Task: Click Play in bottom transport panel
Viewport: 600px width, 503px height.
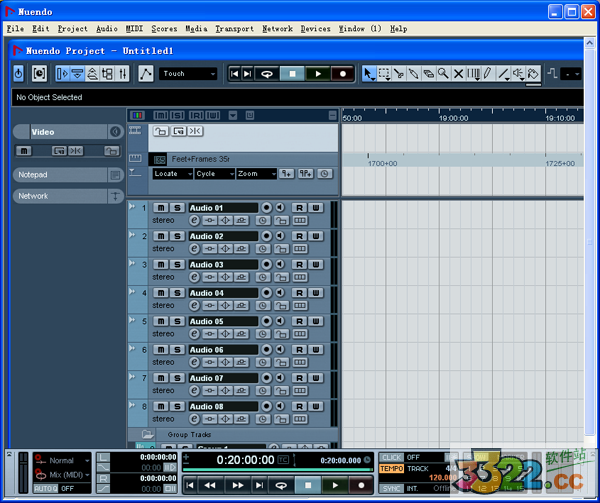Action: 335,485
